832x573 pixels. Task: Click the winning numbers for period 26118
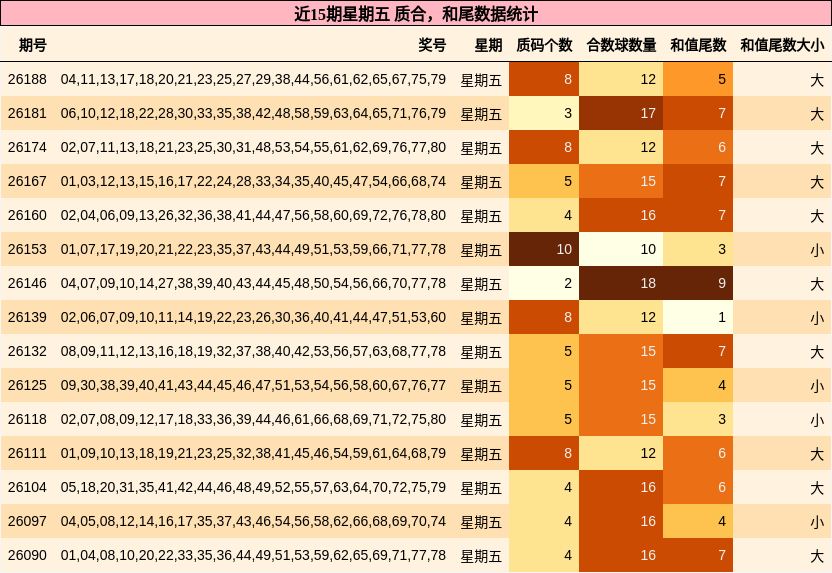coord(253,419)
